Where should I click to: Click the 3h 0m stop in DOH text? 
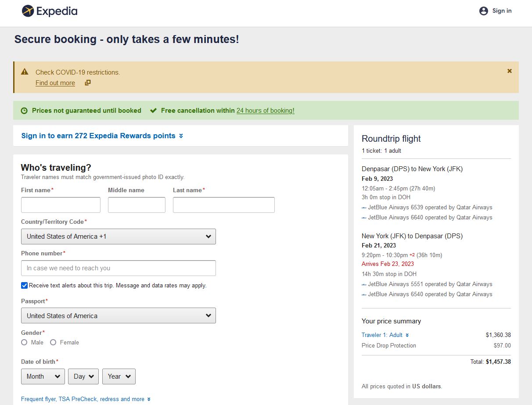(x=386, y=197)
